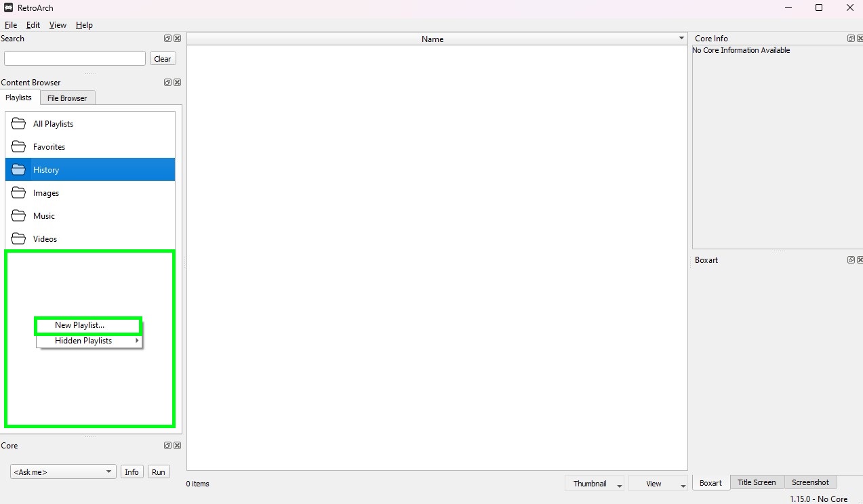Select the All Playlists entry
Screen dimensions: 863x504
[90, 124]
